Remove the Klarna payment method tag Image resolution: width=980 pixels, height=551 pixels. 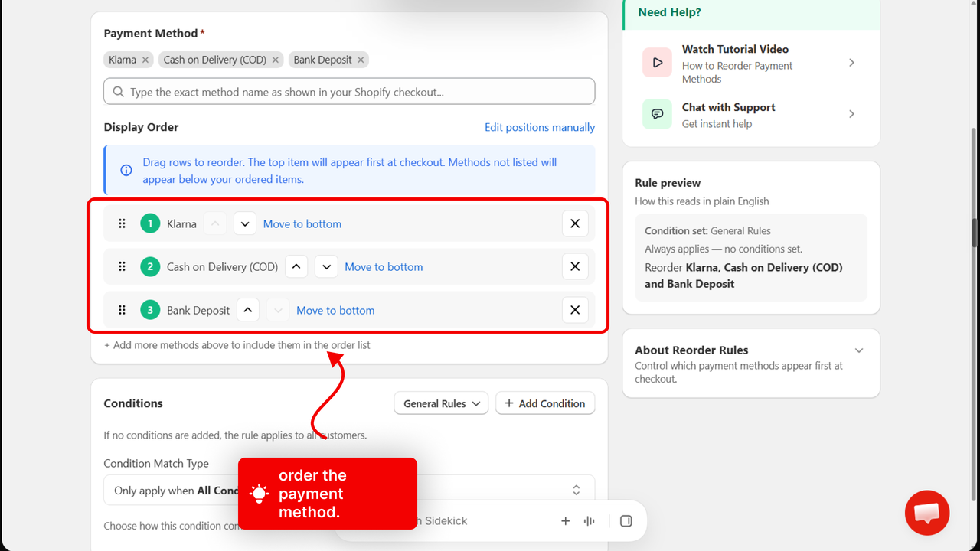(145, 60)
